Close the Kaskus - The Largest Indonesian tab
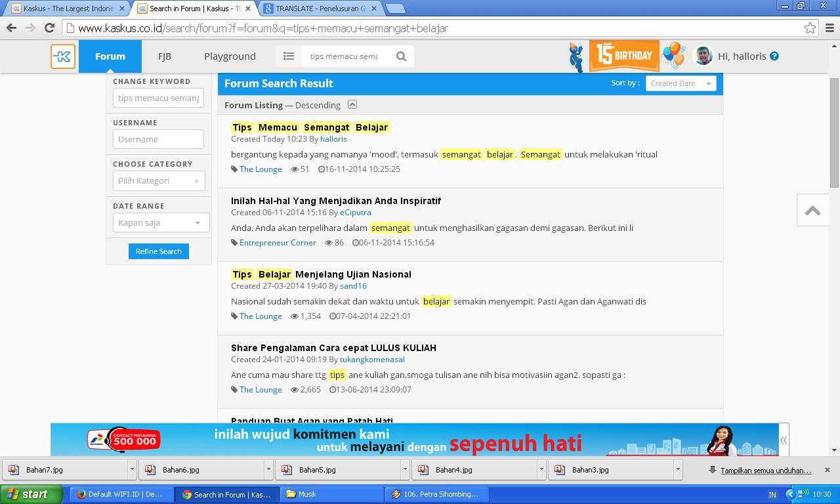Viewport: 840px width, 504px height. (121, 9)
